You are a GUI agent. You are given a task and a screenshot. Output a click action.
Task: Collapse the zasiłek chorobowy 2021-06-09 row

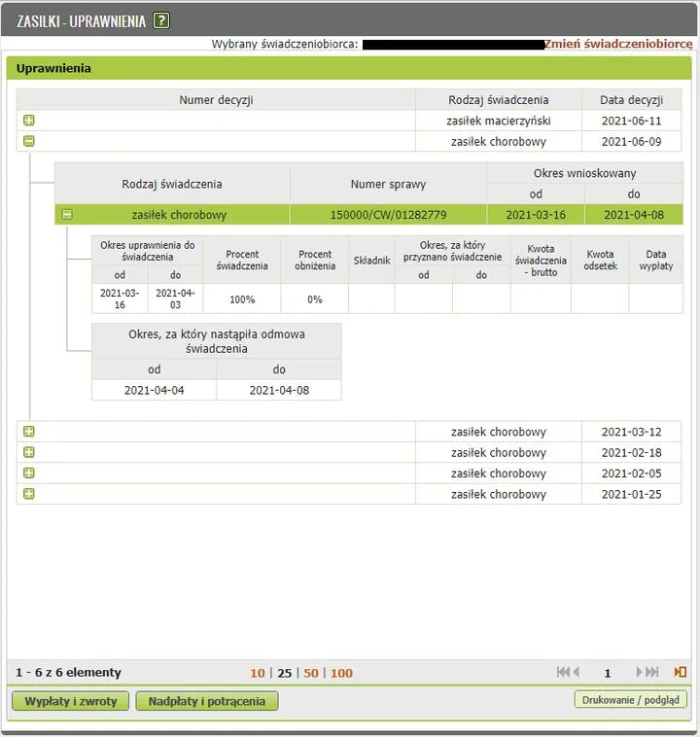click(x=29, y=141)
